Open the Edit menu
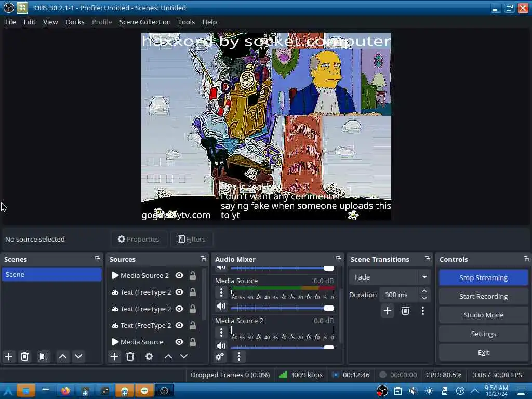This screenshot has height=399, width=532. pos(29,22)
